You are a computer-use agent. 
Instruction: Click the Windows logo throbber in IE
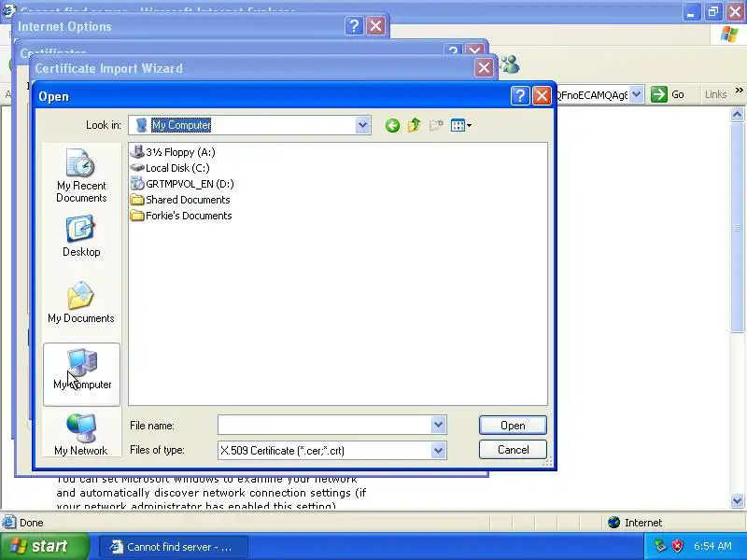729,35
